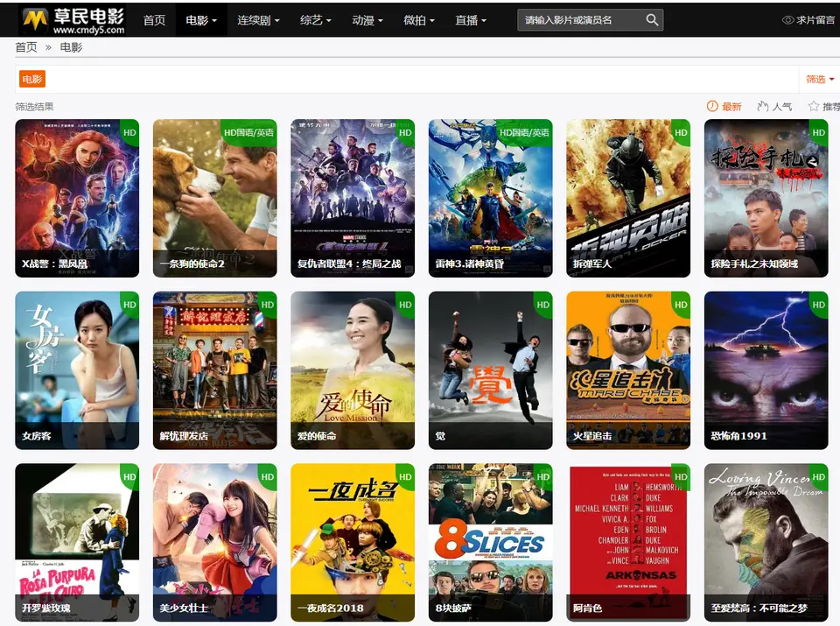840x626 pixels.
Task: Click the 筛选结果 label
Action: [34, 107]
